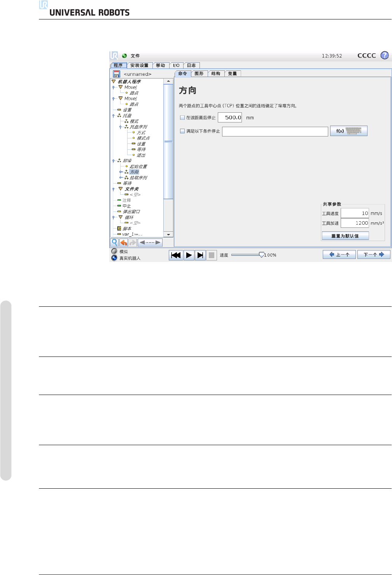
Task: Select the empty <空> node under 文件夹
Action: coord(135,194)
